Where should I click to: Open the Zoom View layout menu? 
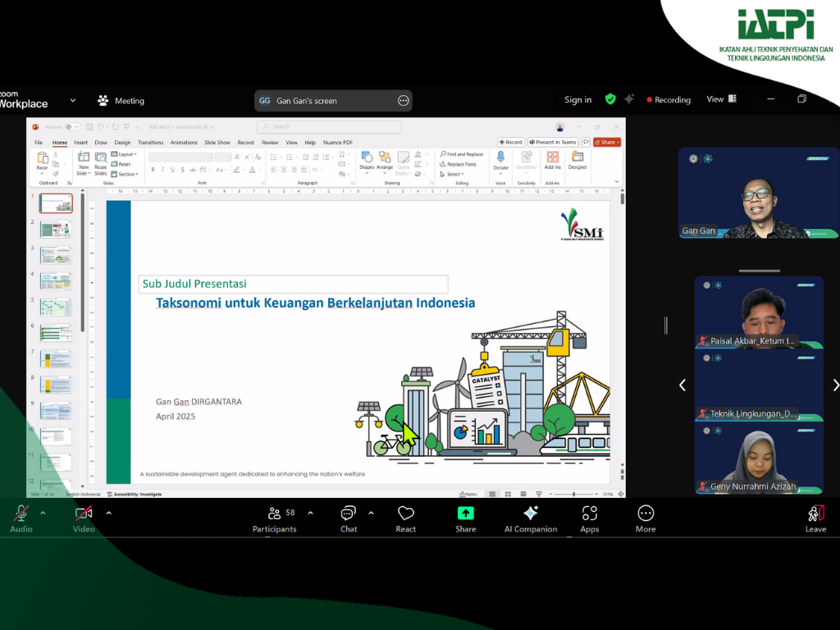coord(721,99)
